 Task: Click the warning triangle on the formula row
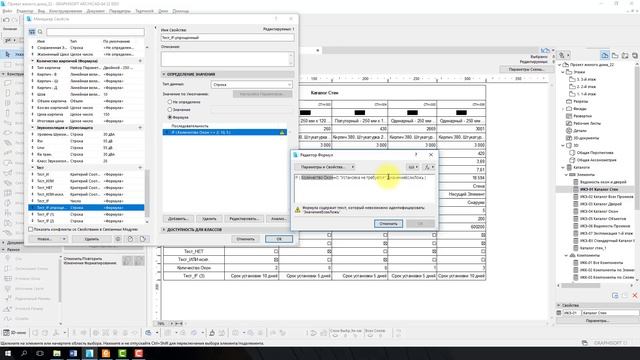click(x=282, y=132)
